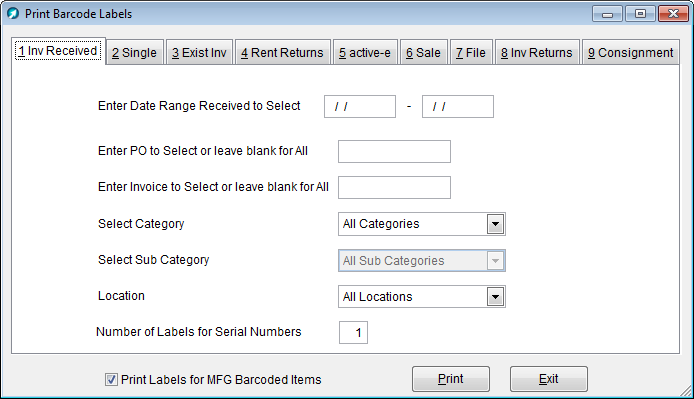This screenshot has height=399, width=694.
Task: Switch to the 1 Inv Received tab
Action: pyautogui.click(x=58, y=51)
